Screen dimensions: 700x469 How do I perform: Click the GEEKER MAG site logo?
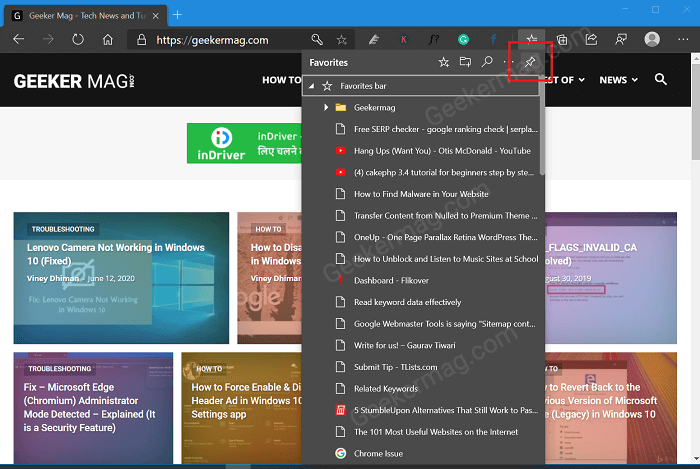(74, 81)
